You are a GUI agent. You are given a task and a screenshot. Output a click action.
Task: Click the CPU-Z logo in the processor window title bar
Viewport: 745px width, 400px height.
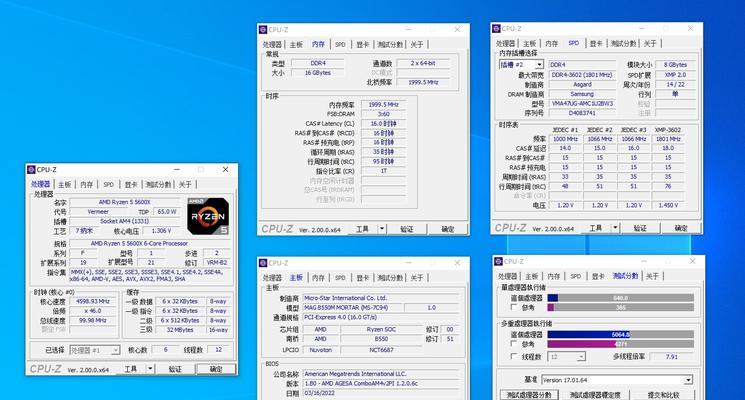click(x=31, y=170)
